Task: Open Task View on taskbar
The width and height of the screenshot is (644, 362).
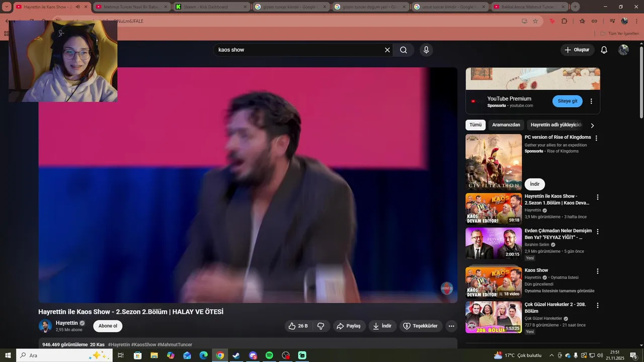Action: point(121,355)
